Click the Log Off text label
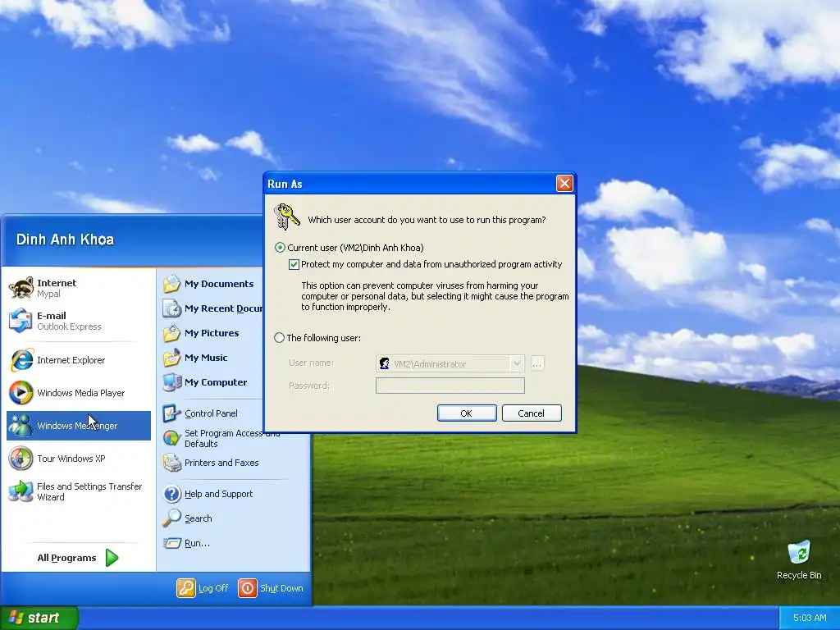The image size is (840, 630). pos(213,588)
